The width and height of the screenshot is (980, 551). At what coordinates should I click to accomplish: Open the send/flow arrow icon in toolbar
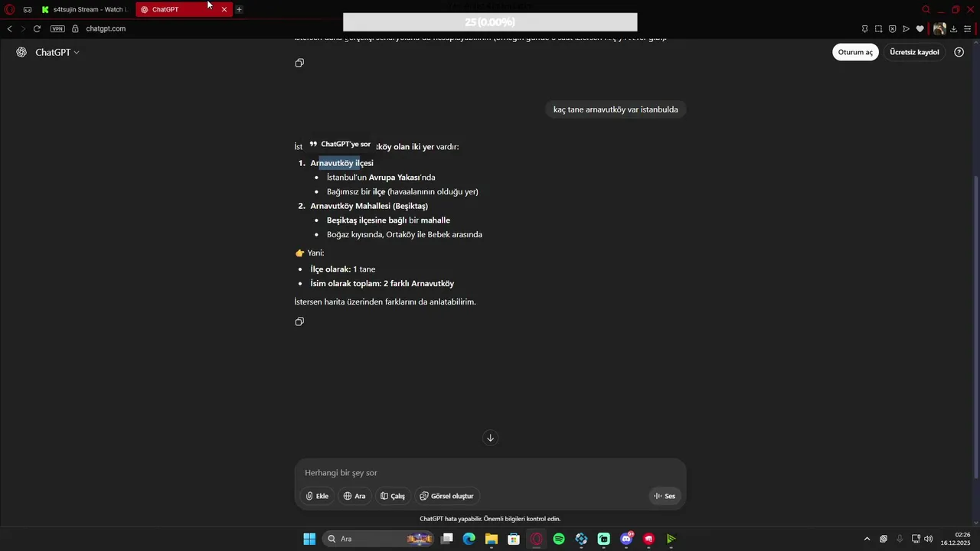906,29
